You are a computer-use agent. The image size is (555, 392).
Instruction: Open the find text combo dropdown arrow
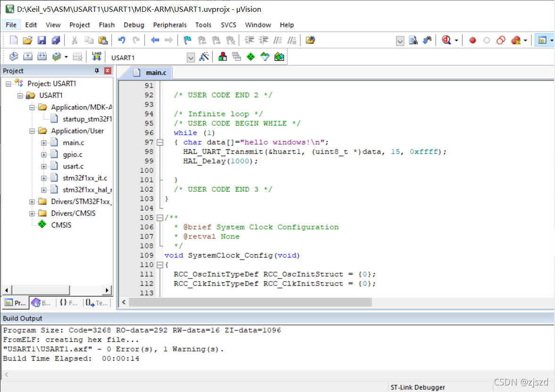point(400,41)
